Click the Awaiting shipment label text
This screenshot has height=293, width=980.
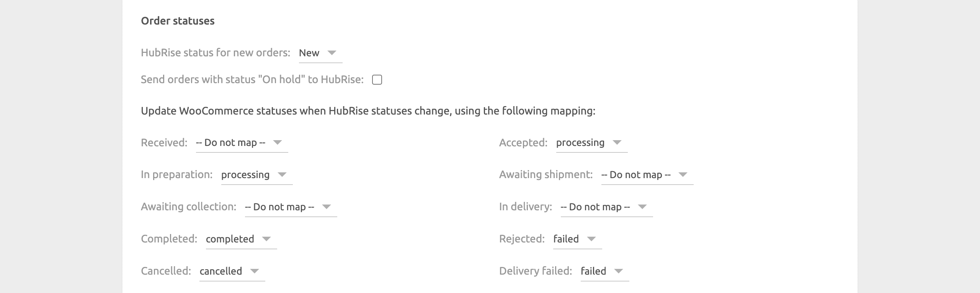545,175
